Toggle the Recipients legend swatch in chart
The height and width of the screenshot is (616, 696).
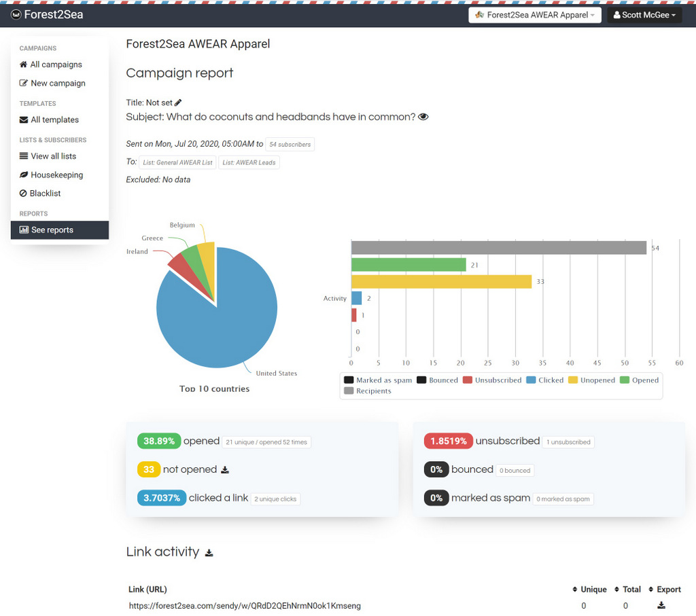coord(349,391)
